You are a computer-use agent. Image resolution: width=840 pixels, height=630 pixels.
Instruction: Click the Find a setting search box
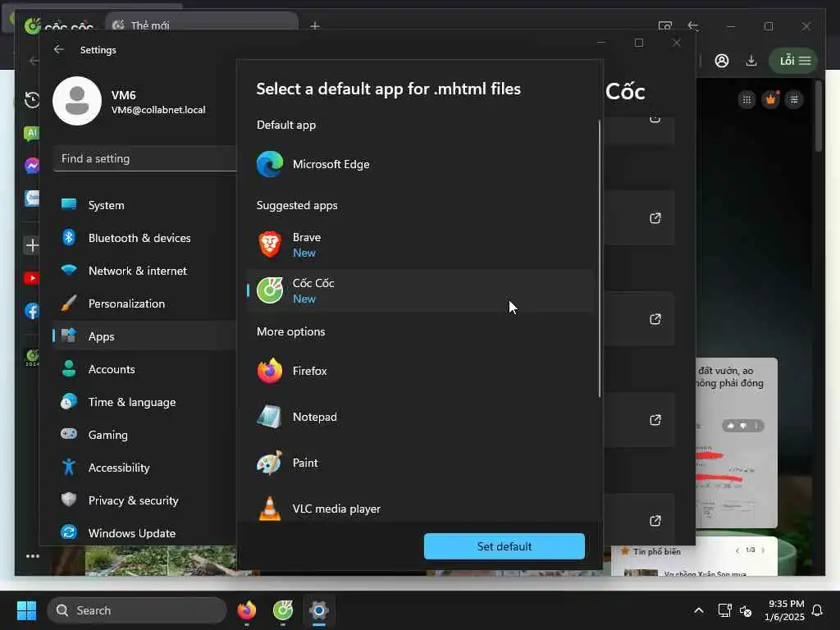144,158
